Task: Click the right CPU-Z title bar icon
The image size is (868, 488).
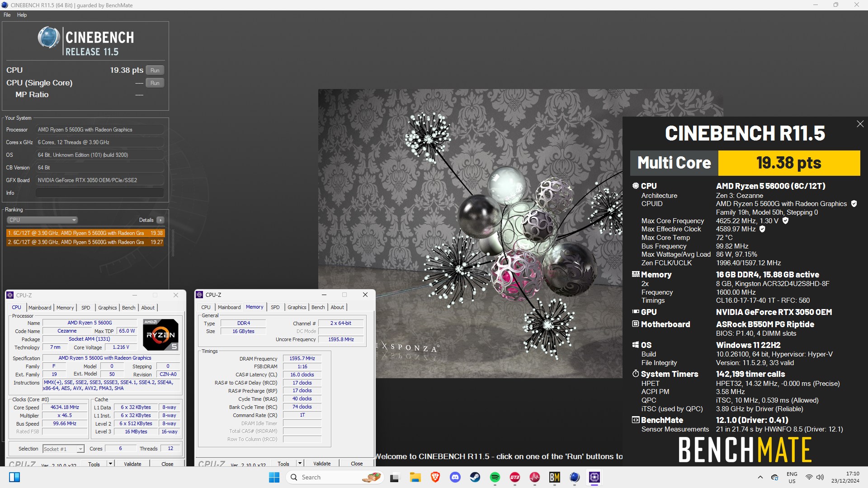Action: coord(199,295)
